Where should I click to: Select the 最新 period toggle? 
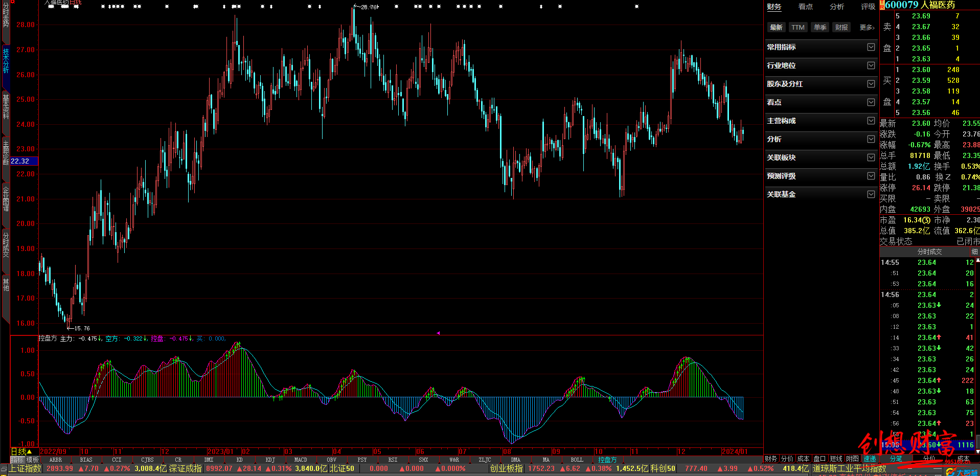pyautogui.click(x=776, y=27)
